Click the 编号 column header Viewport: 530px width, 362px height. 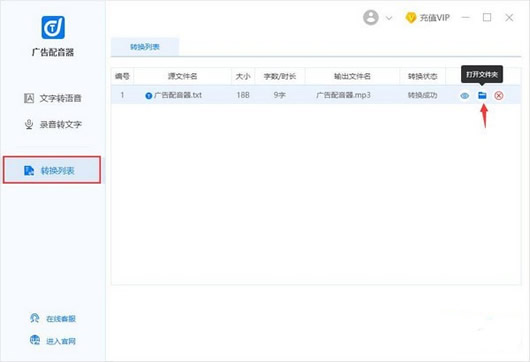[122, 76]
